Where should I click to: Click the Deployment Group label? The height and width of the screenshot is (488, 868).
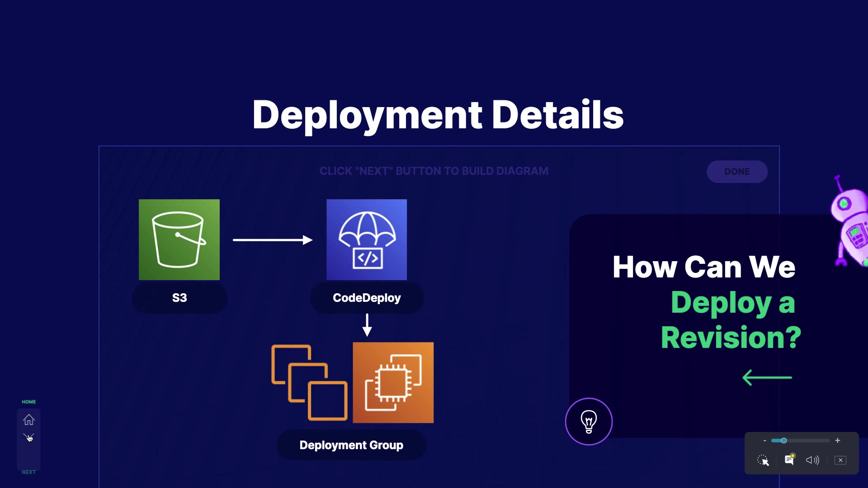click(x=351, y=445)
